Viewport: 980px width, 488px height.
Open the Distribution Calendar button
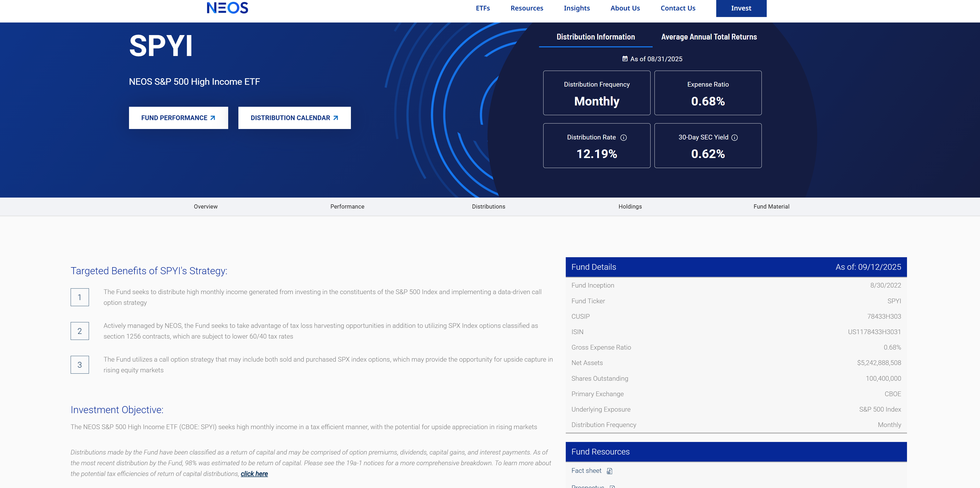point(294,118)
